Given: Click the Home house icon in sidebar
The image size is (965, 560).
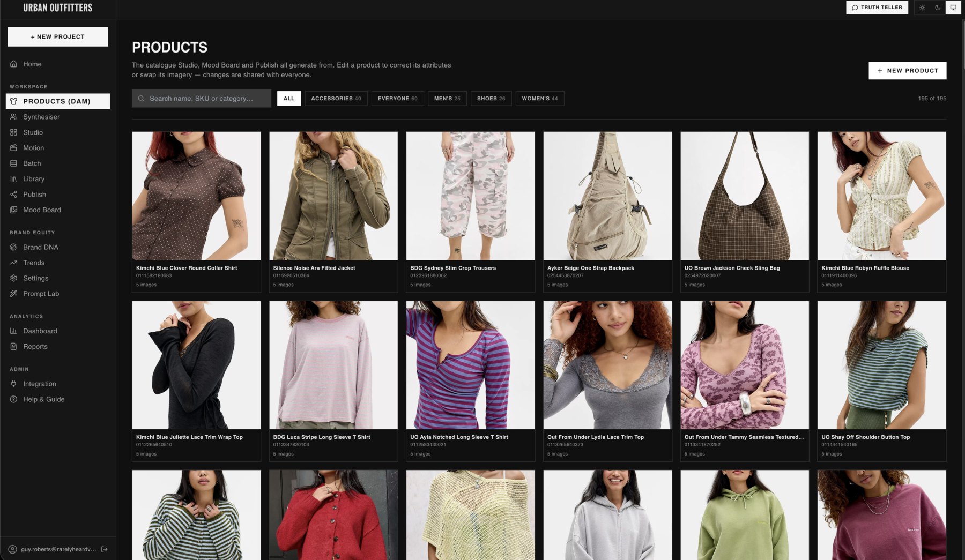Looking at the screenshot, I should coord(13,64).
